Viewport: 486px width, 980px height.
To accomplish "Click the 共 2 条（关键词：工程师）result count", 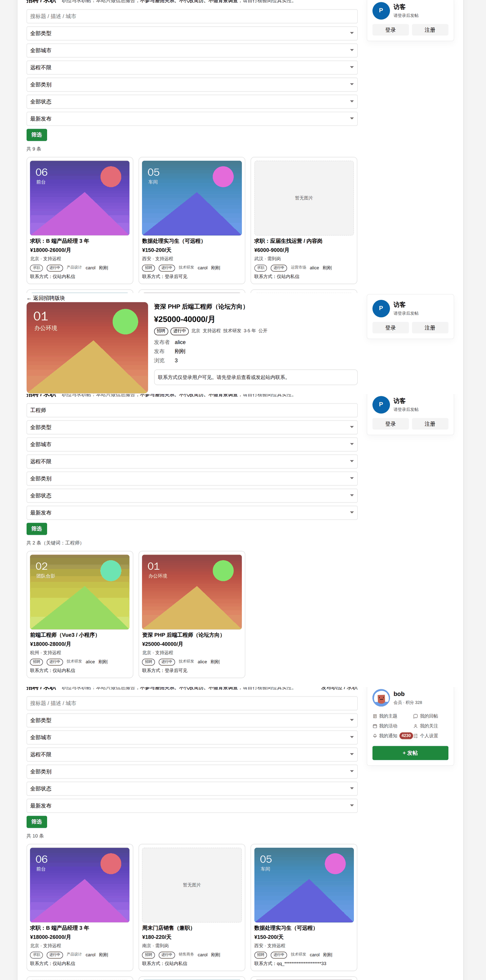I will (x=55, y=543).
